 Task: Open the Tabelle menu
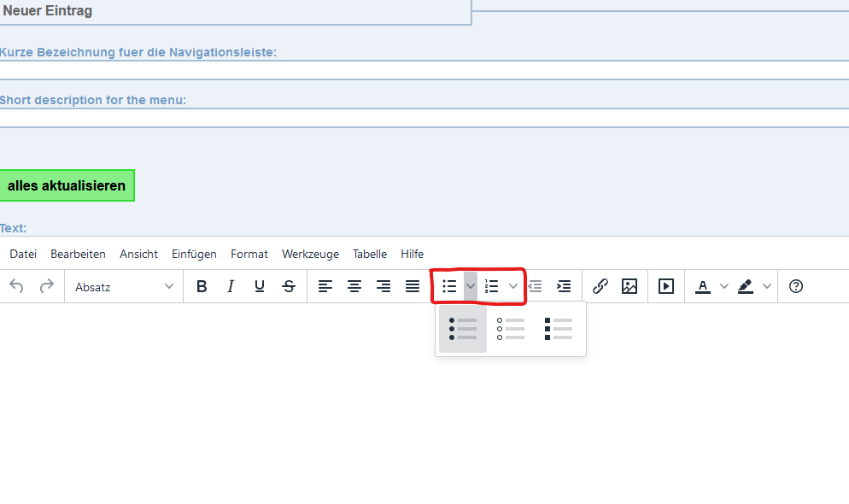pyautogui.click(x=370, y=254)
